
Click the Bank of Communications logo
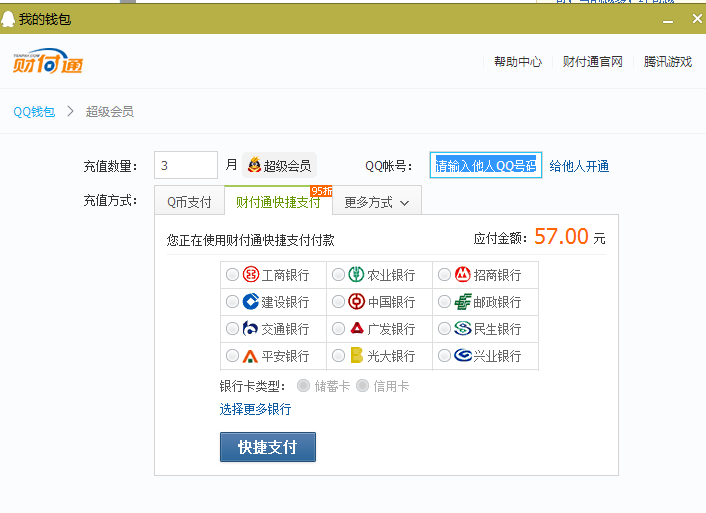(x=250, y=328)
